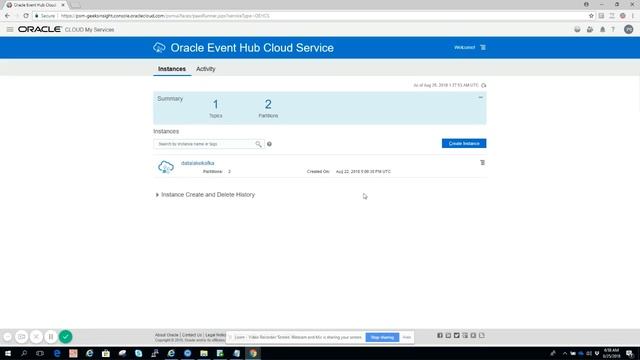Viewport: 640px width, 360px height.
Task: Reload the browser page
Action: 26,16
